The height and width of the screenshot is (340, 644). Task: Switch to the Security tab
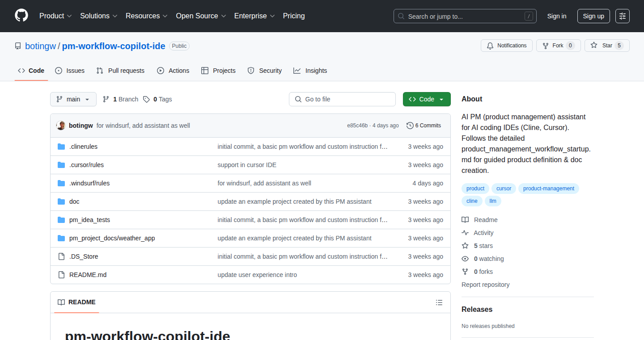pyautogui.click(x=265, y=71)
